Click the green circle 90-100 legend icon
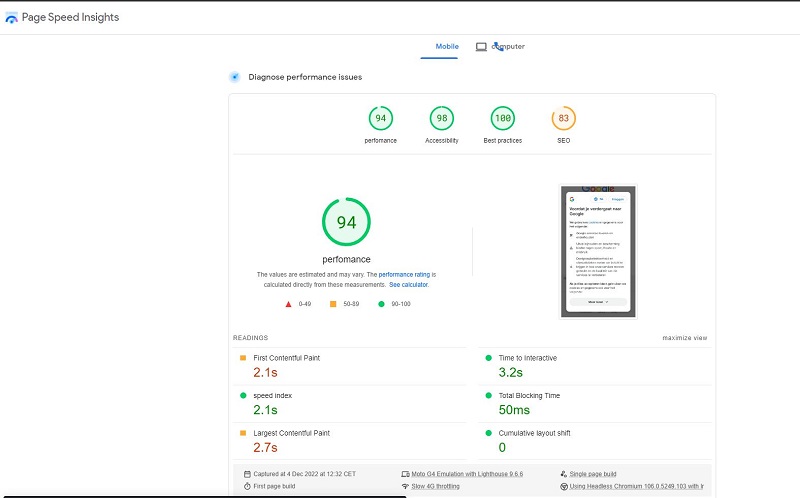This screenshot has height=498, width=800. point(381,304)
